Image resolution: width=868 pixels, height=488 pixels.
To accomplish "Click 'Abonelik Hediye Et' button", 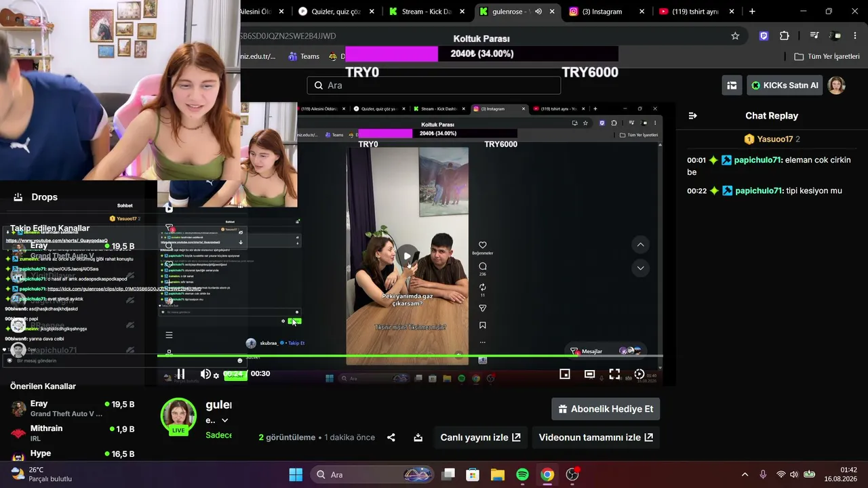I will pyautogui.click(x=606, y=409).
